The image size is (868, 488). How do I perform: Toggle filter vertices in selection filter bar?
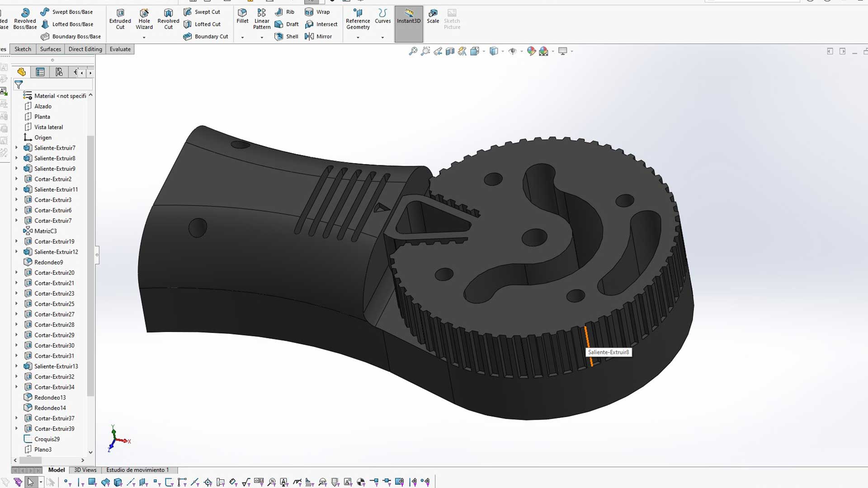click(67, 482)
